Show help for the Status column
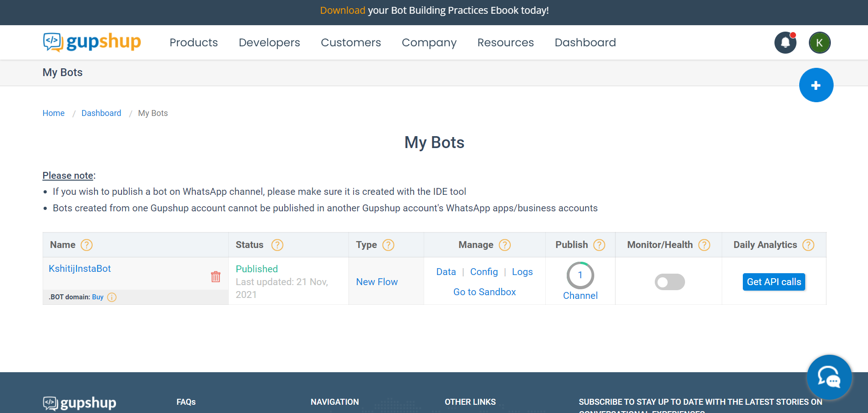Viewport: 868px width, 413px height. pyautogui.click(x=277, y=245)
